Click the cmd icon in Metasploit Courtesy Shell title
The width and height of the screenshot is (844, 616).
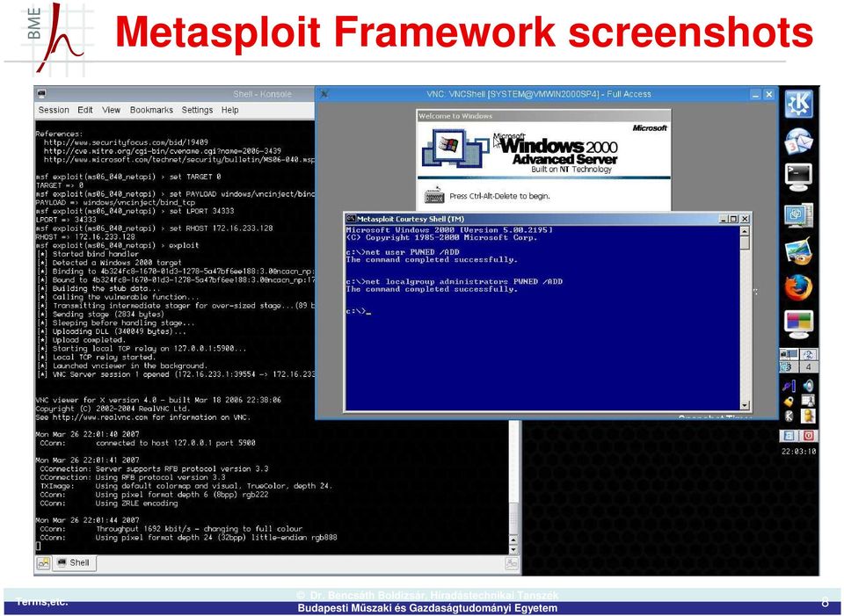click(x=351, y=219)
